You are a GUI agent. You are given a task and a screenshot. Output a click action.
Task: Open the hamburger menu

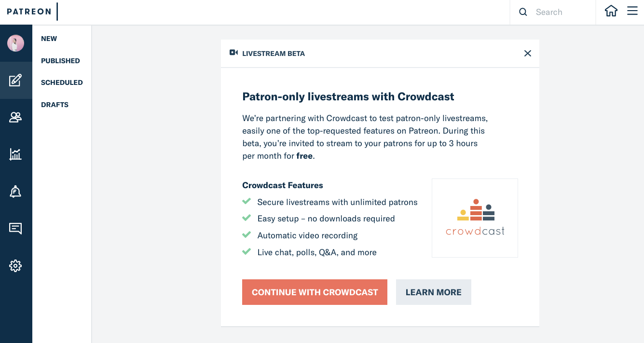tap(632, 11)
